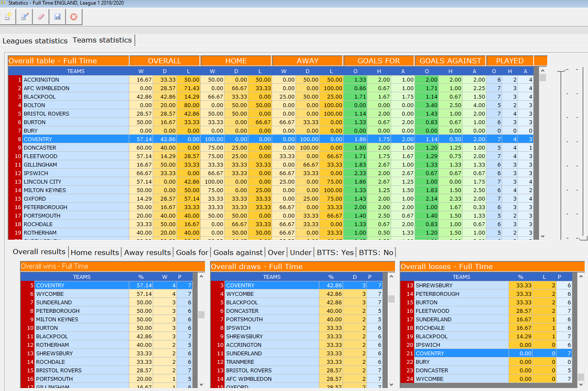
Task: Click the Overall wins list scrollbar thumb
Action: pyautogui.click(x=202, y=314)
